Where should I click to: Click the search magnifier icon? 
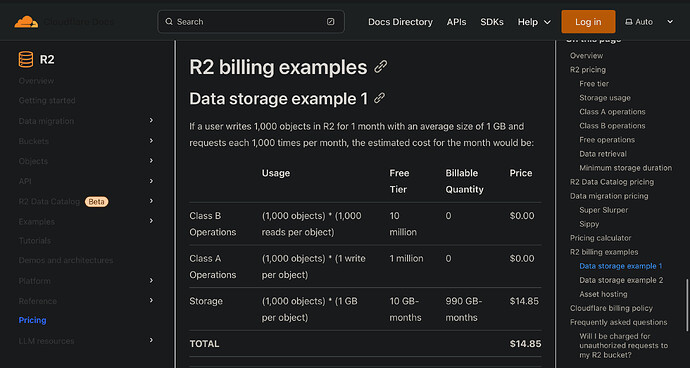coord(169,22)
